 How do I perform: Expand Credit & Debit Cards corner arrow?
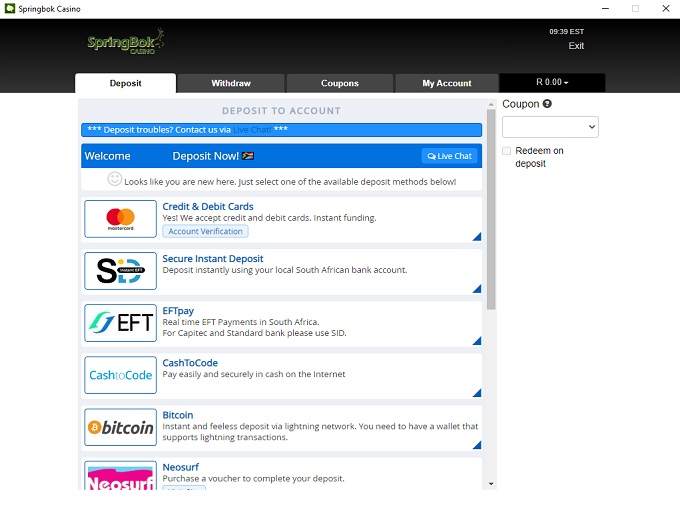(476, 236)
